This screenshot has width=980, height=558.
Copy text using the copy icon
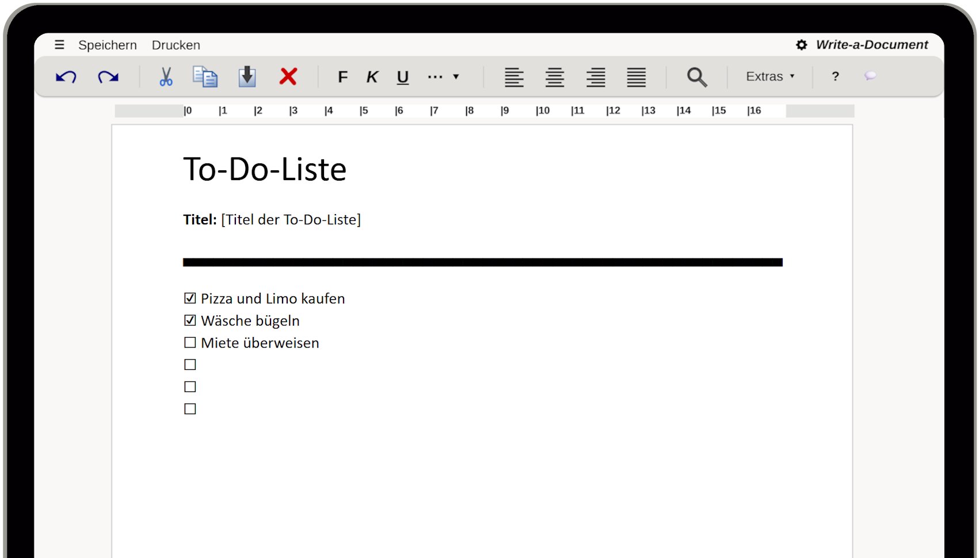tap(206, 77)
